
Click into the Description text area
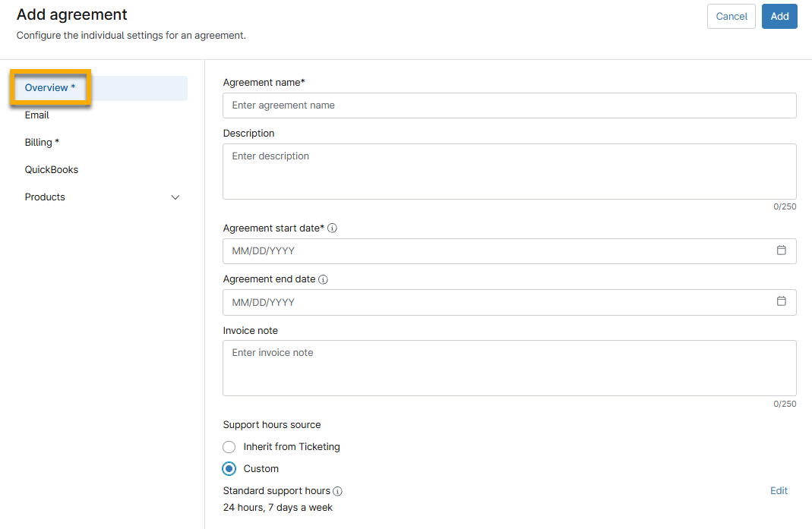(x=509, y=172)
